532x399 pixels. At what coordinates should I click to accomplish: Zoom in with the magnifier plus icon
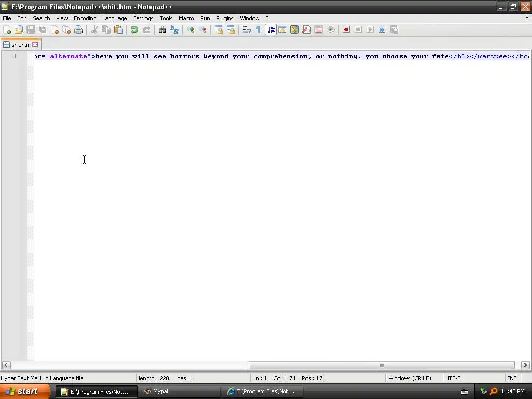click(190, 30)
